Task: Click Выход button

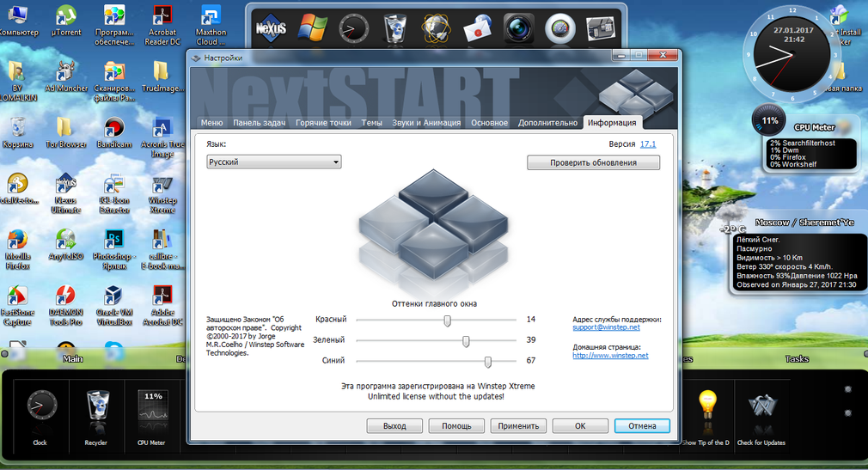Action: point(394,425)
